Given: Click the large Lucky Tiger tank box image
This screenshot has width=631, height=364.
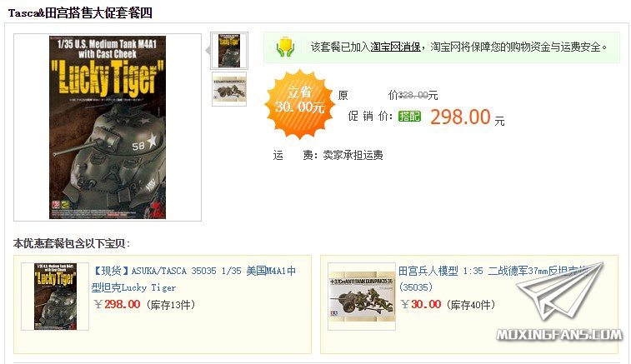Looking at the screenshot, I should point(108,127).
